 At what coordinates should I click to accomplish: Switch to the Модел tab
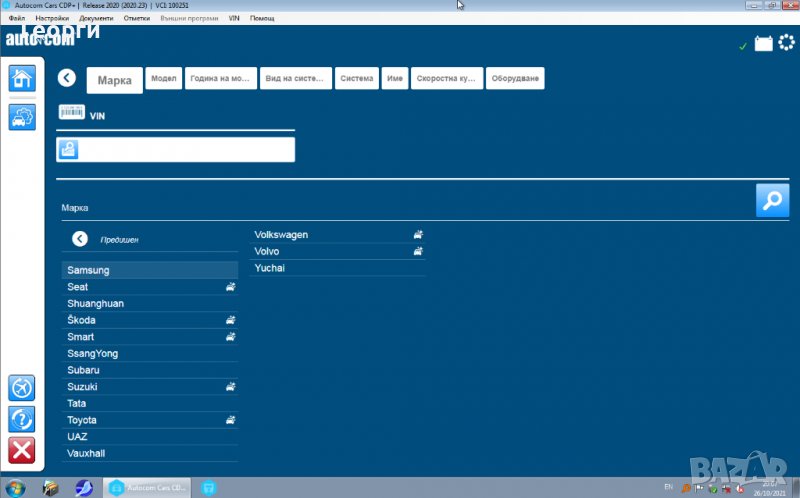point(162,78)
